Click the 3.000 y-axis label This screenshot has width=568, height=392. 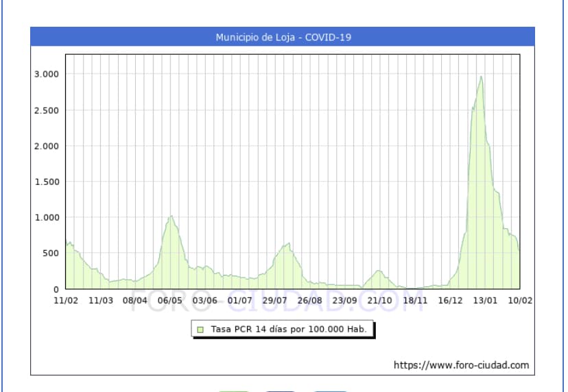point(47,74)
